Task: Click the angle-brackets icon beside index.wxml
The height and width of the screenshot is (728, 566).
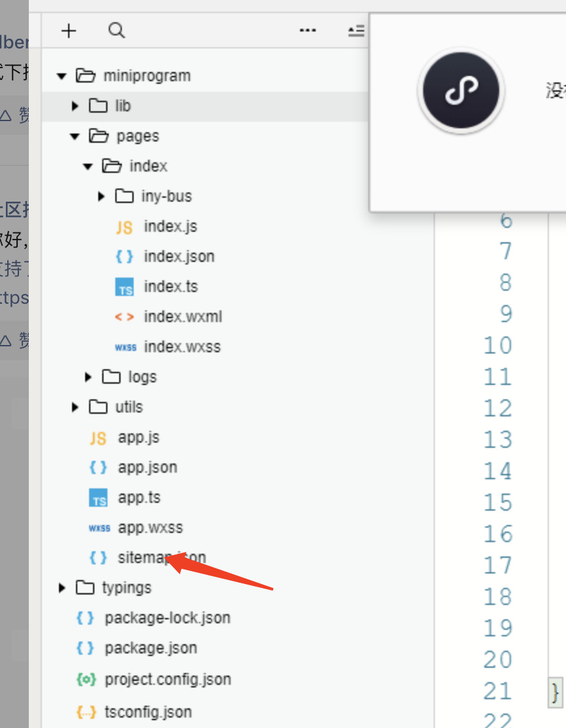Action: click(x=124, y=317)
